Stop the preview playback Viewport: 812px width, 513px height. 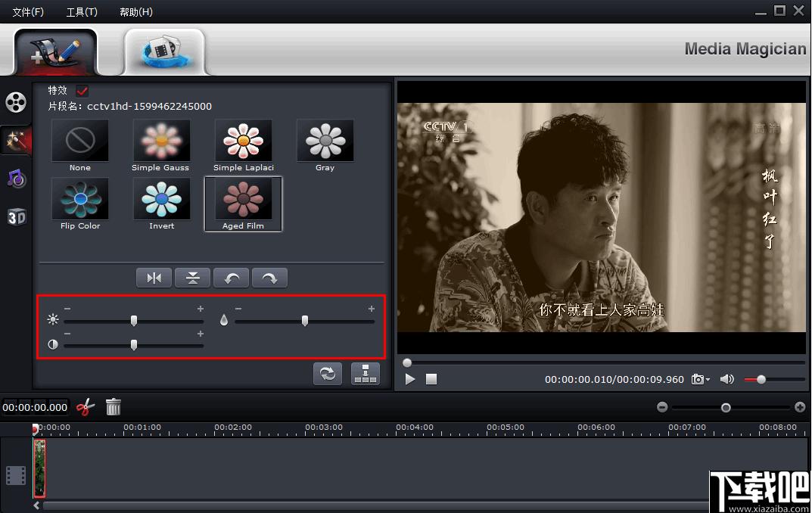point(431,379)
